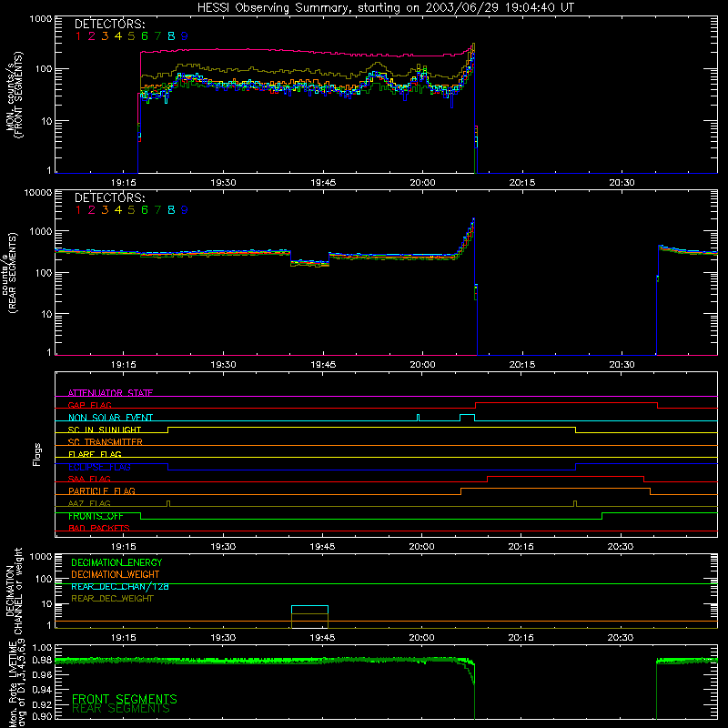The image size is (728, 728).
Task: Select cyan detector '8' in rear segments legend
Action: [x=171, y=210]
